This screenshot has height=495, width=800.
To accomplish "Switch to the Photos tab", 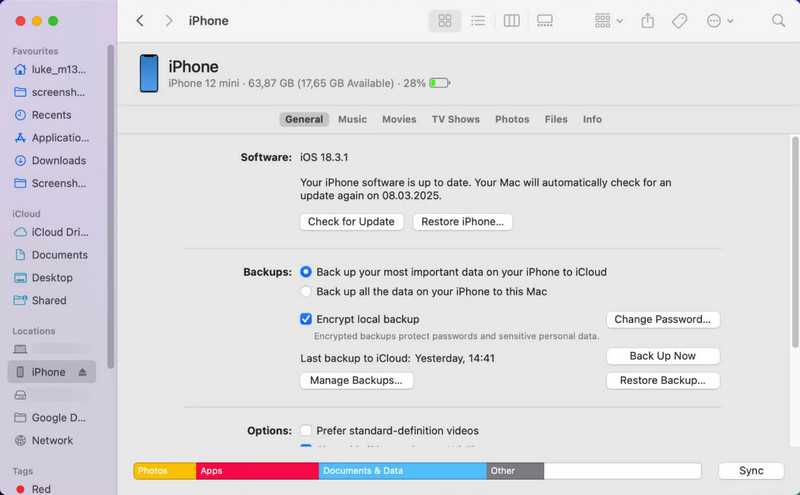I will pos(512,119).
